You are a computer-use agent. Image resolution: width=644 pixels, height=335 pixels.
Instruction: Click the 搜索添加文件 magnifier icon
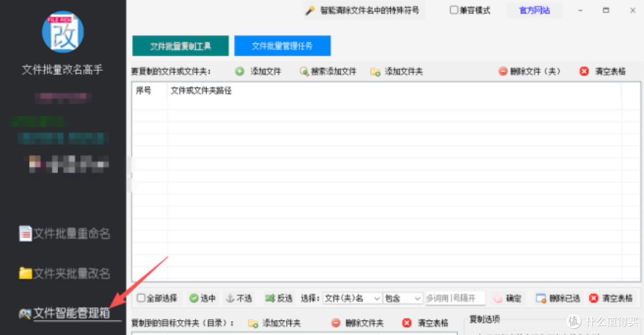304,72
